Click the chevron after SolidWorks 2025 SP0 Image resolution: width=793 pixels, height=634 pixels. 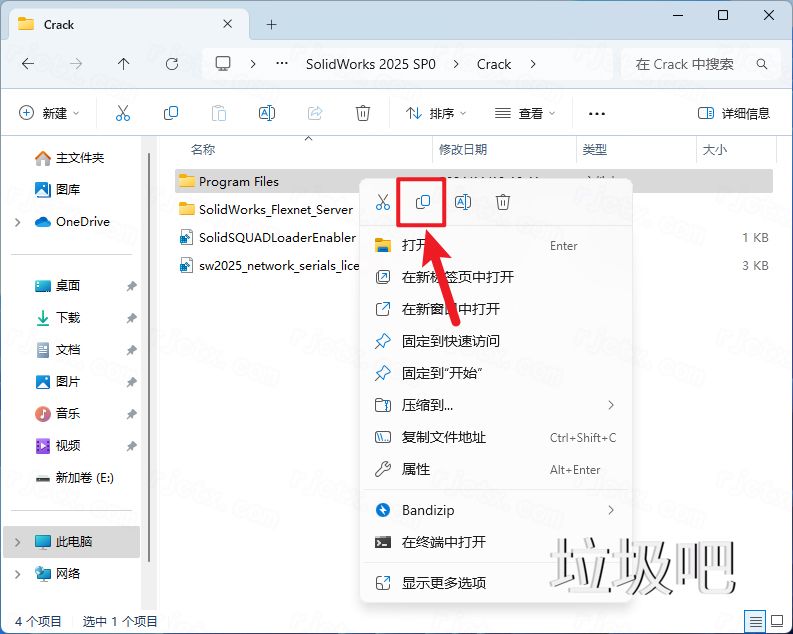pos(456,64)
